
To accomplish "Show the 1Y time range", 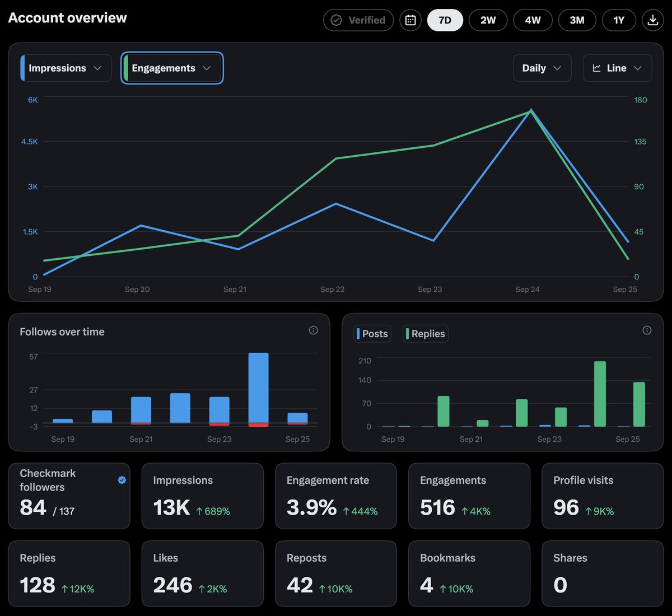I will (619, 20).
